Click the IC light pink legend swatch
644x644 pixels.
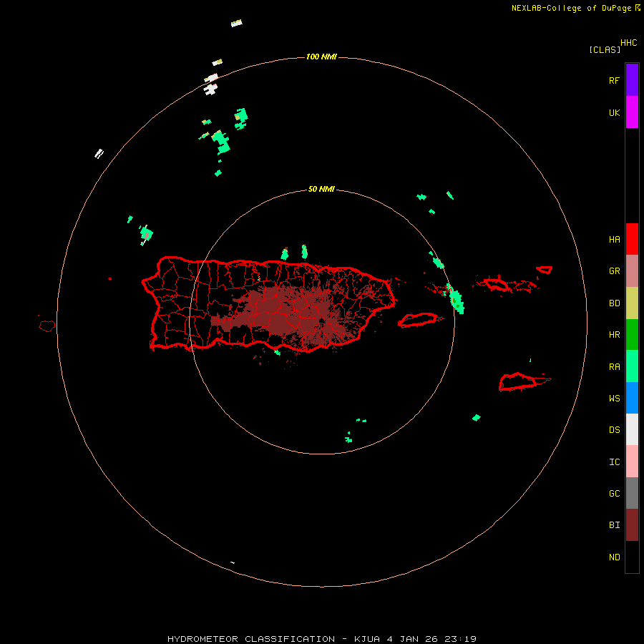[x=632, y=462]
